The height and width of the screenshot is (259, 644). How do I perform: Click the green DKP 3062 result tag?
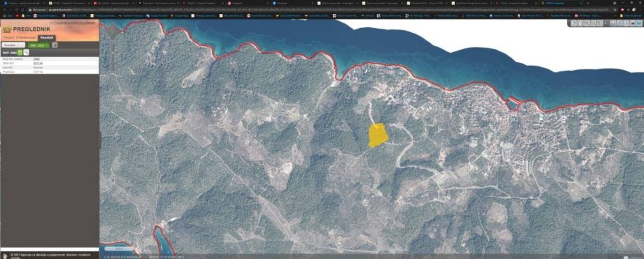click(x=38, y=45)
